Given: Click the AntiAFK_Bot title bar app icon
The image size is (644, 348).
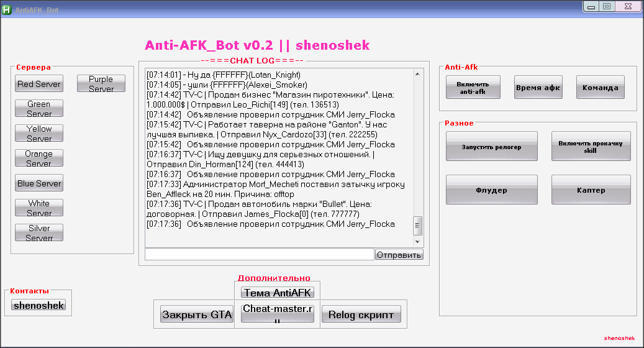Looking at the screenshot, I should 7,10.
